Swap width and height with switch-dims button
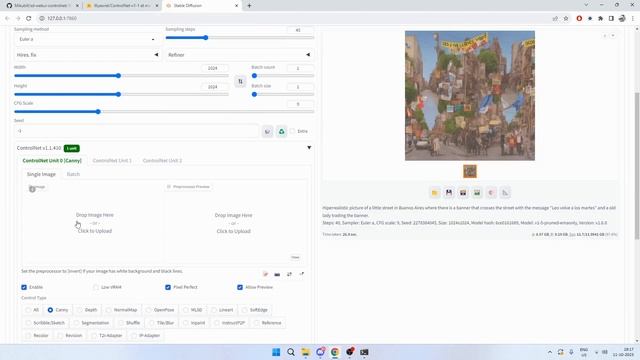Image resolution: width=640 pixels, height=360 pixels. coord(240,82)
